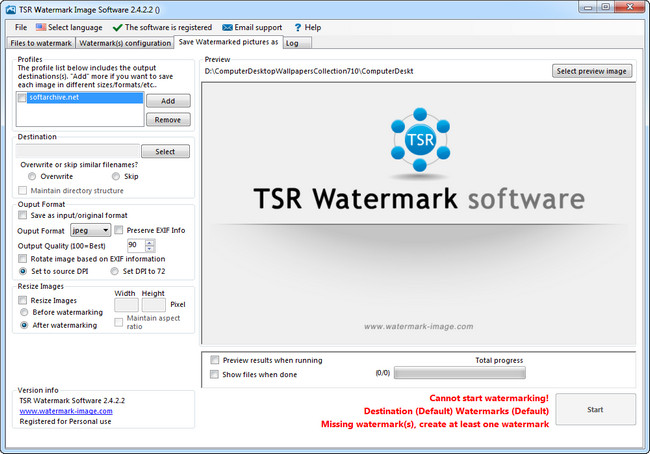650x454 pixels.
Task: Toggle Maintain aspect ratio checkbox
Action: pyautogui.click(x=119, y=322)
